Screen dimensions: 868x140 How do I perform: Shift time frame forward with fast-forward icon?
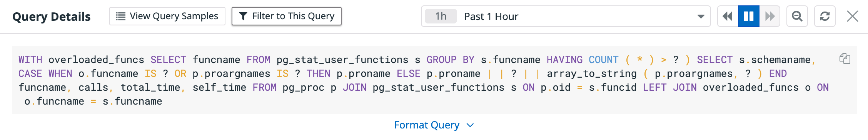[770, 16]
